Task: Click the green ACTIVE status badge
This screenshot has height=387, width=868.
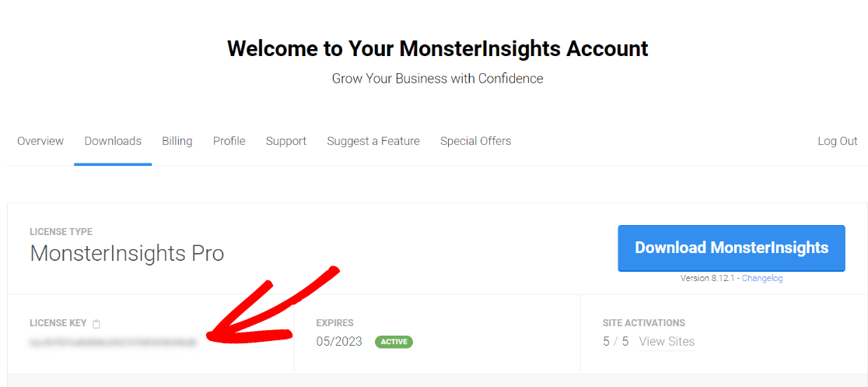Action: tap(394, 342)
